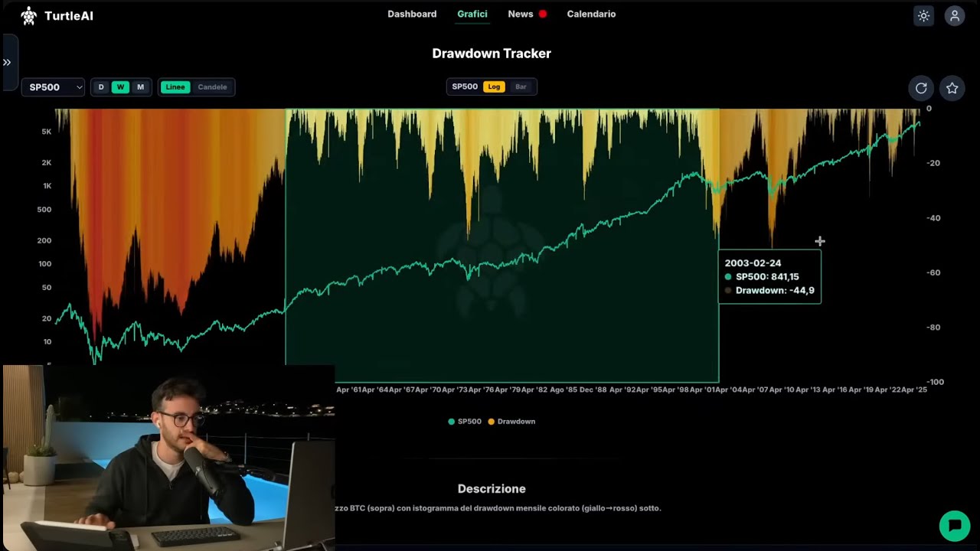The width and height of the screenshot is (980, 551).
Task: Click the green SP500 tooltip color dot
Action: point(728,277)
